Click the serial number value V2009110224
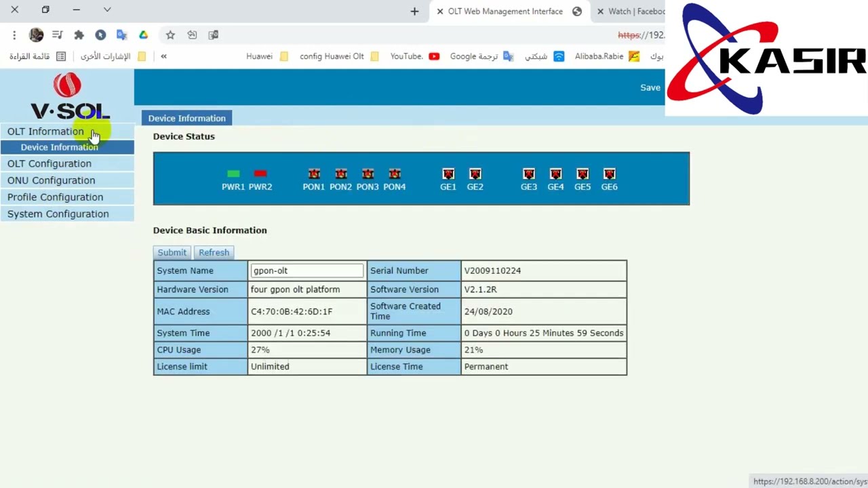This screenshot has height=488, width=868. 492,270
